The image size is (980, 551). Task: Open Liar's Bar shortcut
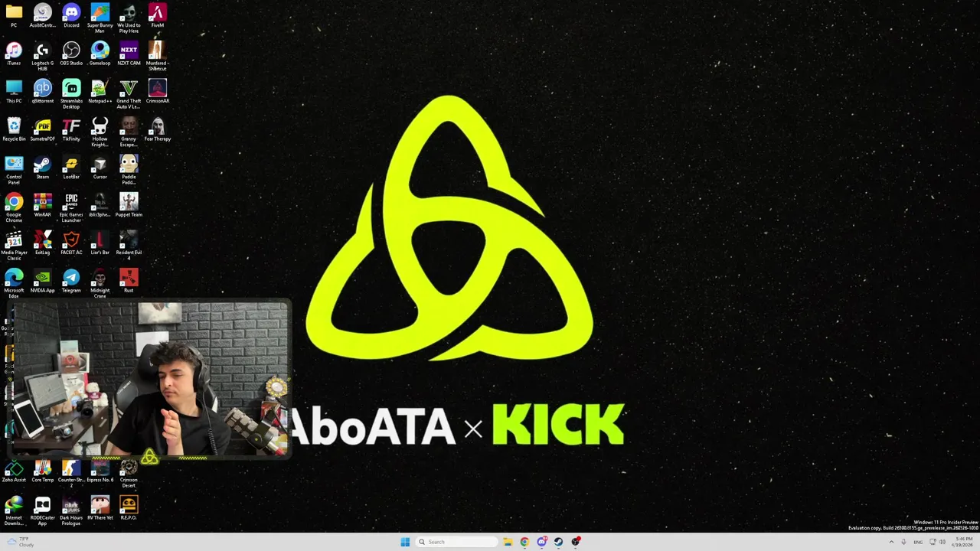tap(100, 243)
